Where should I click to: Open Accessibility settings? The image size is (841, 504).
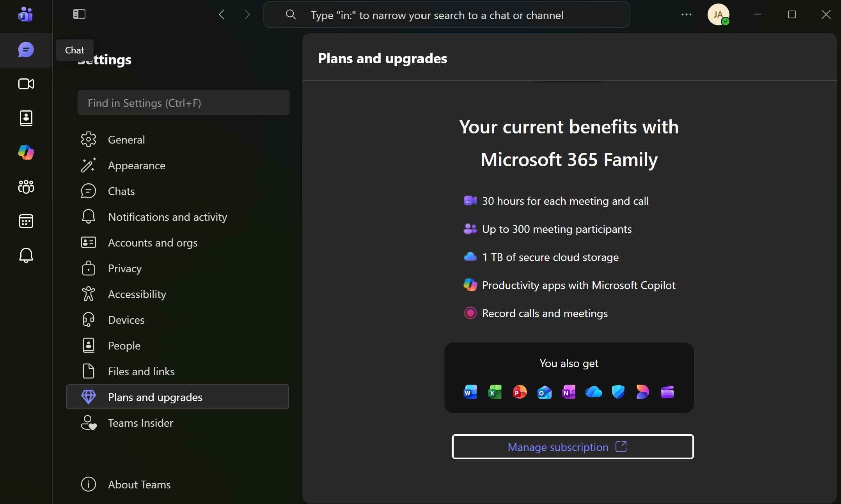coord(177,294)
